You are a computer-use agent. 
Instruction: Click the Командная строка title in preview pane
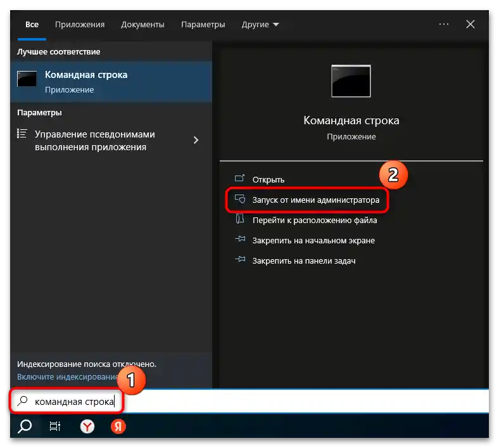point(351,120)
